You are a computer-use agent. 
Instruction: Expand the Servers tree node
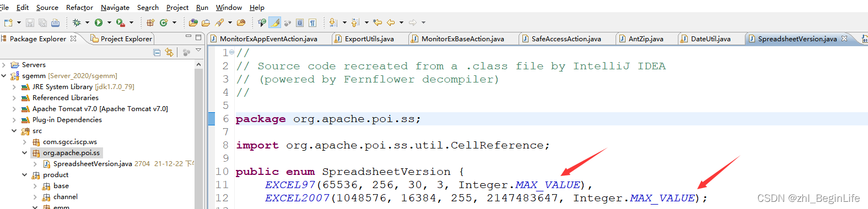[4, 65]
